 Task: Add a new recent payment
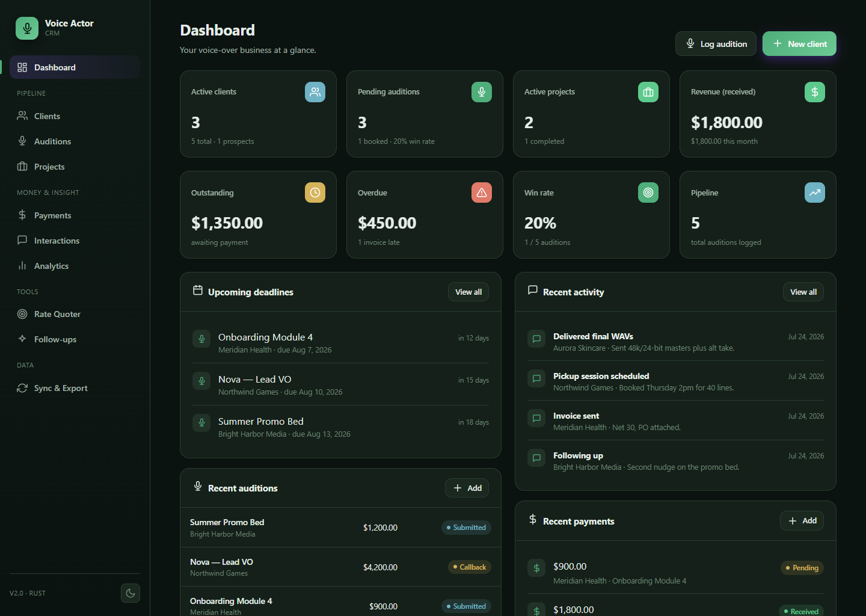(x=802, y=521)
